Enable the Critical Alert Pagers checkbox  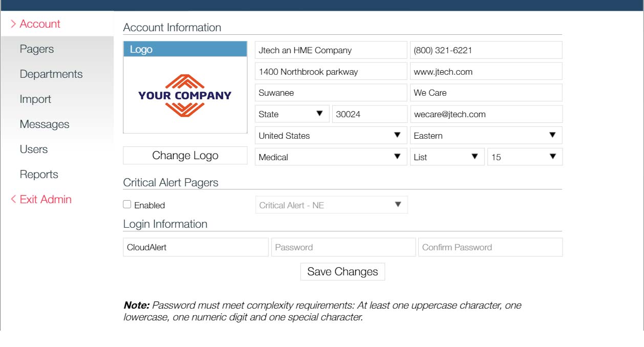tap(127, 205)
